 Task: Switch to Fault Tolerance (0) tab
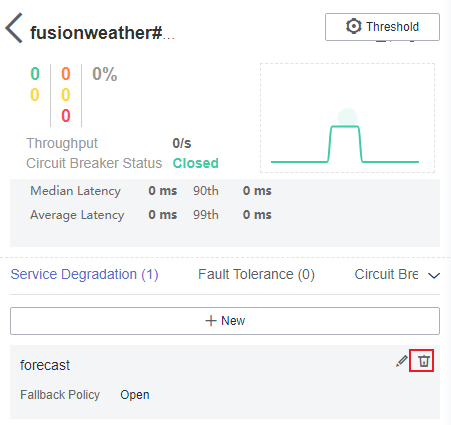pyautogui.click(x=256, y=274)
